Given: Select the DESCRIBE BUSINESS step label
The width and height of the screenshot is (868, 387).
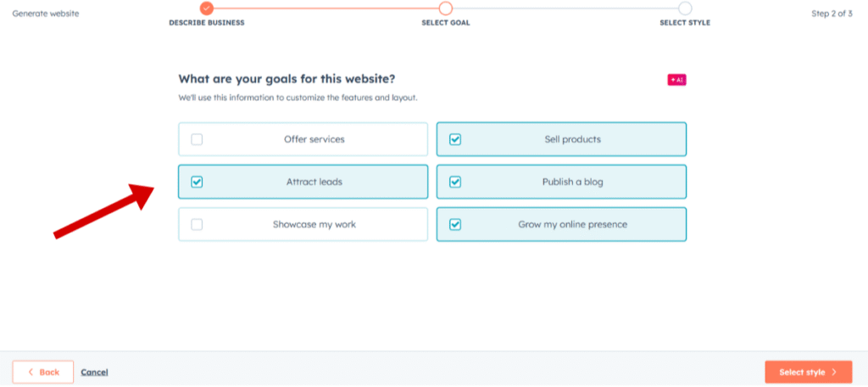Looking at the screenshot, I should pyautogui.click(x=207, y=23).
